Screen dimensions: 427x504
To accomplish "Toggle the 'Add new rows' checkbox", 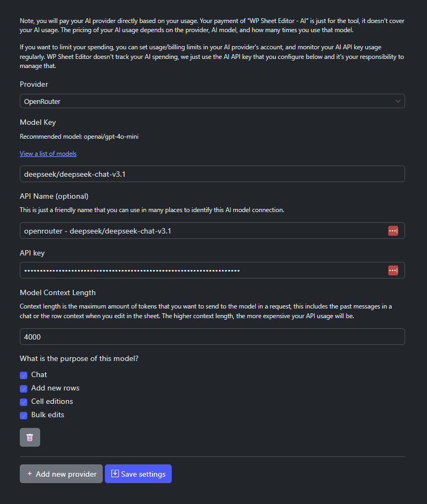I will click(x=24, y=389).
